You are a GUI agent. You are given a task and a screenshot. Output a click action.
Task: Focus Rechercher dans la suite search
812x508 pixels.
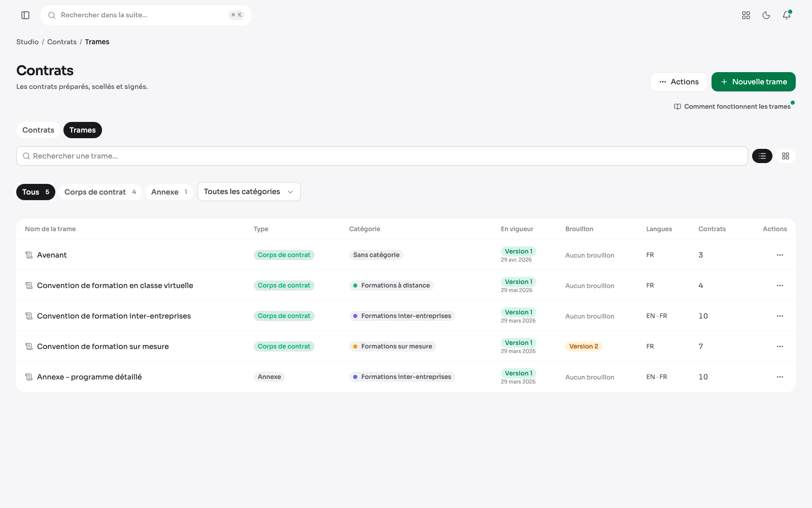click(x=146, y=15)
